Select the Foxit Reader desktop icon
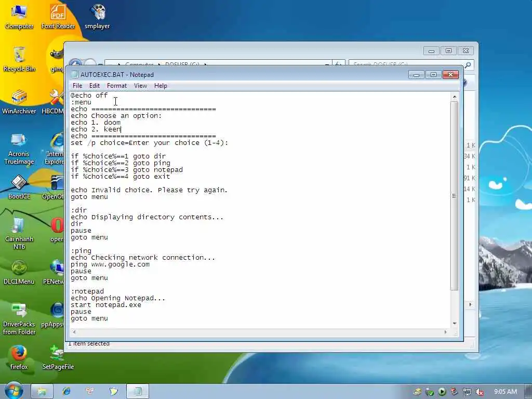 click(58, 17)
